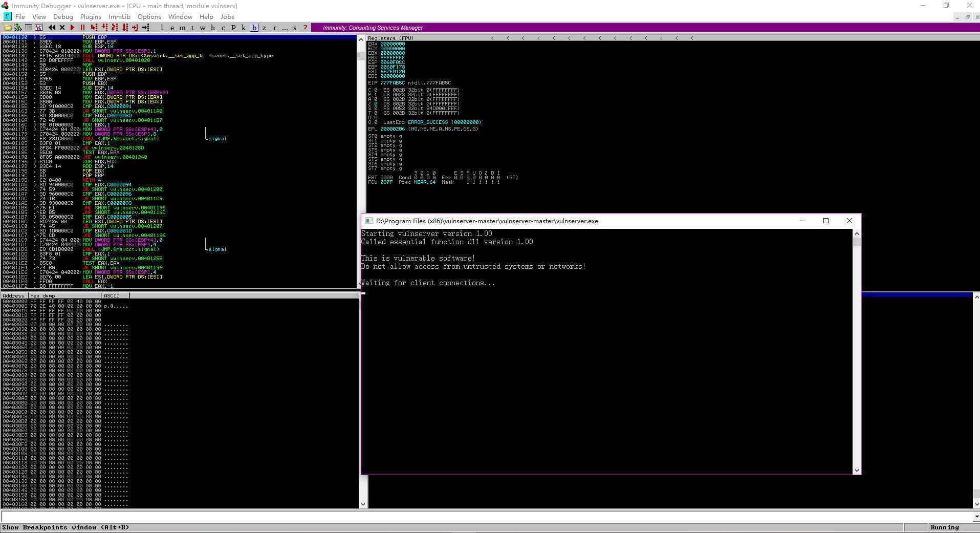Open the Plugins menu
980x533 pixels.
click(91, 17)
